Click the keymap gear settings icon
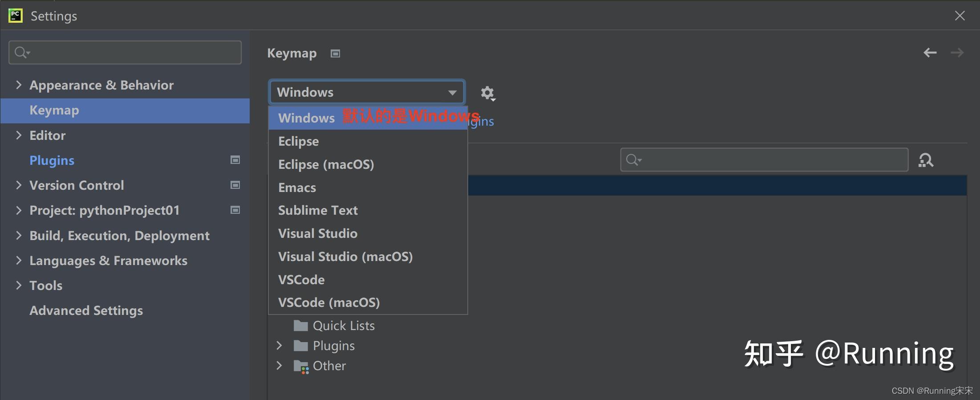980x400 pixels. coord(487,93)
